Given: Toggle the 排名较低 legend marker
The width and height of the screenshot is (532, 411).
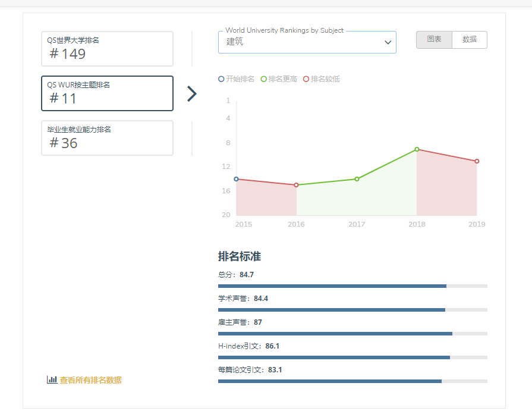Looking at the screenshot, I should click(x=307, y=79).
